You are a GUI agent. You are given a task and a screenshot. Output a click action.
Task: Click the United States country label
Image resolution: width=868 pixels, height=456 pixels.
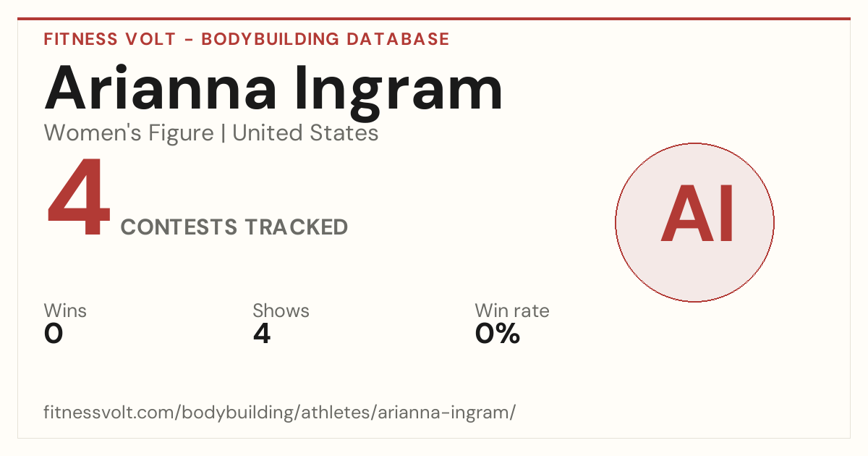click(305, 133)
